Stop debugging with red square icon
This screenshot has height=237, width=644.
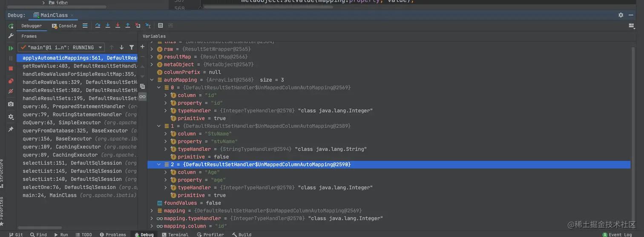coord(11,69)
